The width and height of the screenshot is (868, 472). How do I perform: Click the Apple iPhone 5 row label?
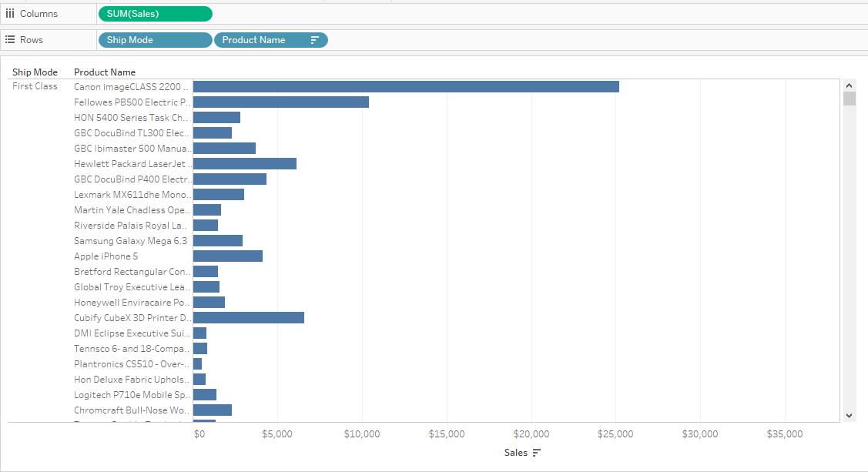coord(106,256)
